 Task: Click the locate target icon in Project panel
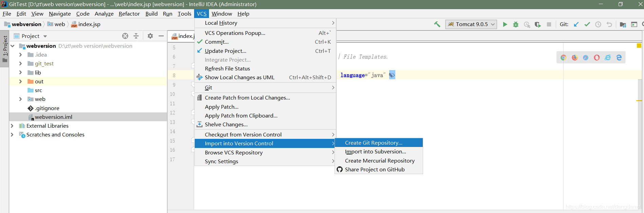tap(125, 36)
